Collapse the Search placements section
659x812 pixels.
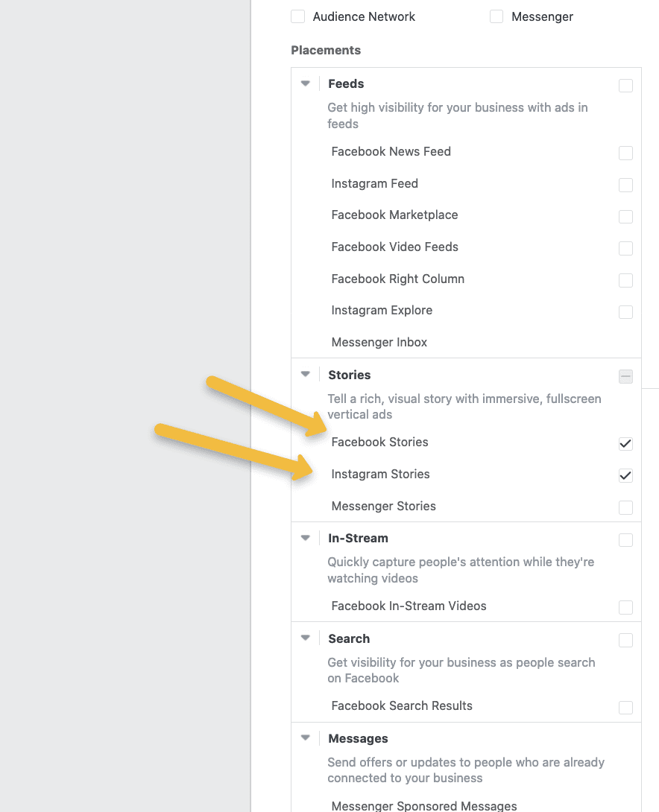coord(305,638)
